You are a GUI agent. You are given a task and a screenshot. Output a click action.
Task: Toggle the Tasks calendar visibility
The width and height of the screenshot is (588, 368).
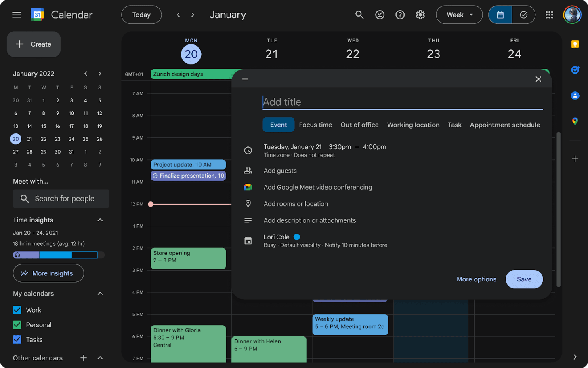coord(17,339)
